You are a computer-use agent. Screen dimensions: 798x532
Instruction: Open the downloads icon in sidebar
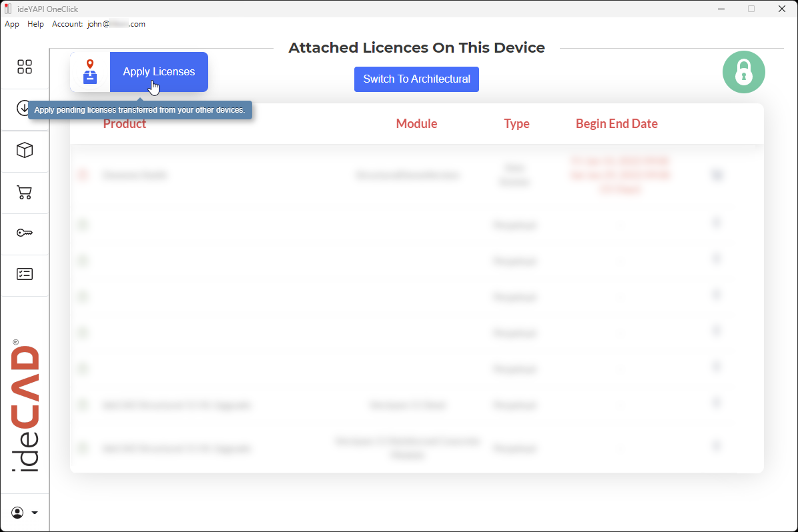[23, 108]
